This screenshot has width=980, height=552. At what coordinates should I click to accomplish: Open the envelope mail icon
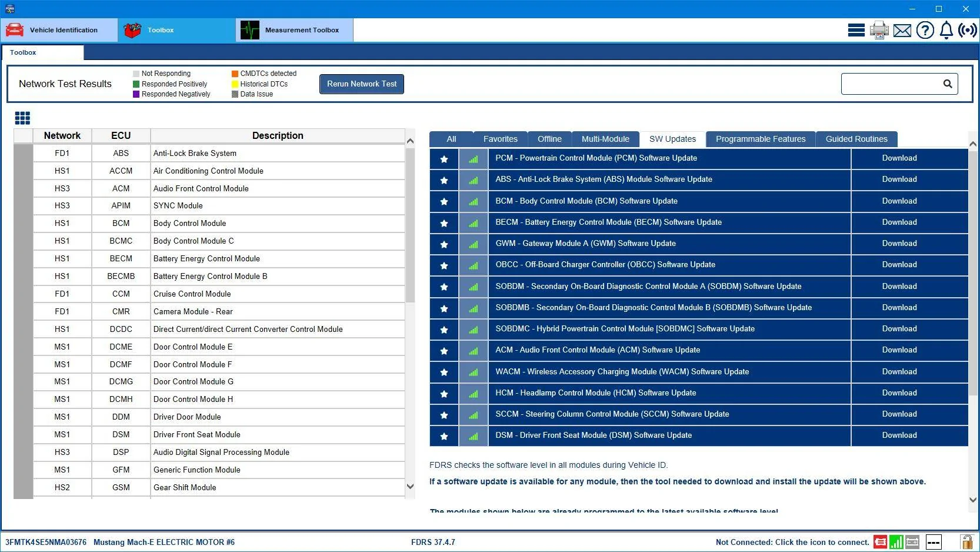[x=902, y=31]
